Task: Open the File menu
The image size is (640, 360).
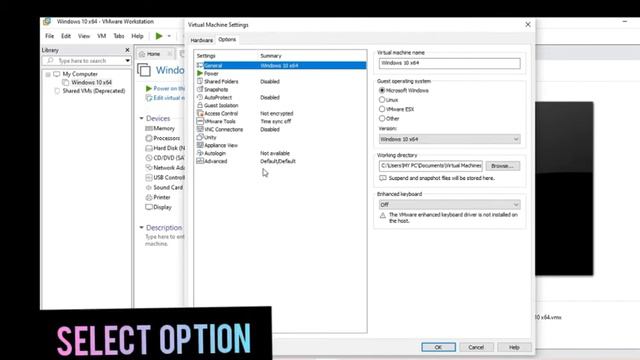Action: pos(49,36)
